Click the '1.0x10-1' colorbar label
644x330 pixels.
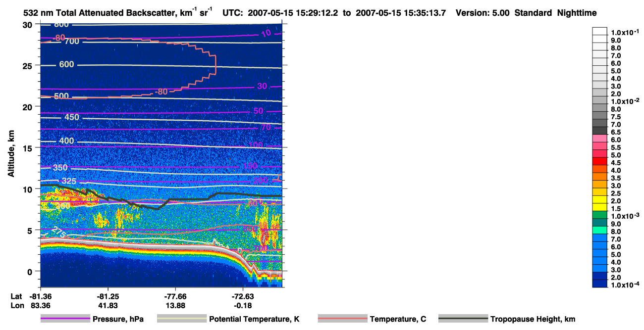coord(625,33)
